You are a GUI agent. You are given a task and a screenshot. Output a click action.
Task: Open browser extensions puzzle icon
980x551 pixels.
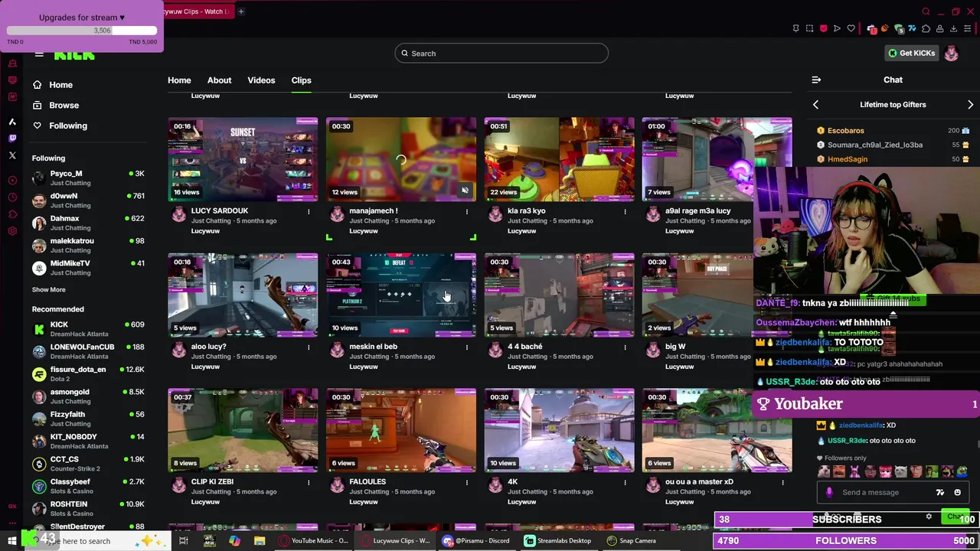[926, 29]
